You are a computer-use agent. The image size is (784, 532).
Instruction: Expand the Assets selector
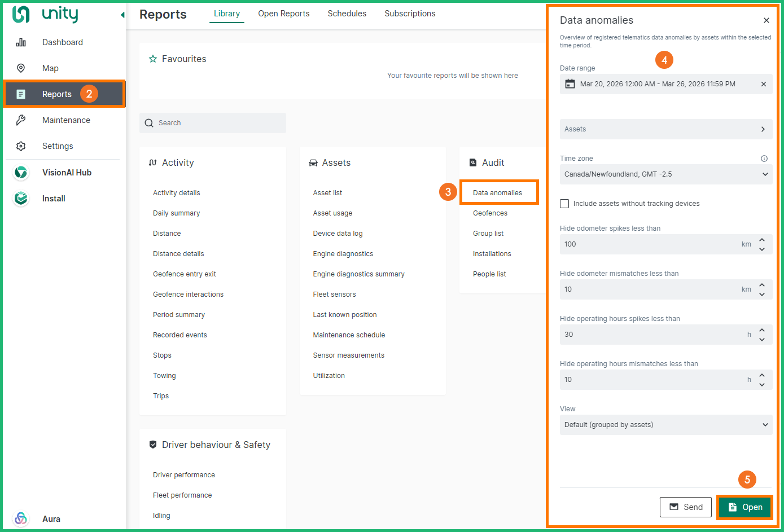point(665,129)
